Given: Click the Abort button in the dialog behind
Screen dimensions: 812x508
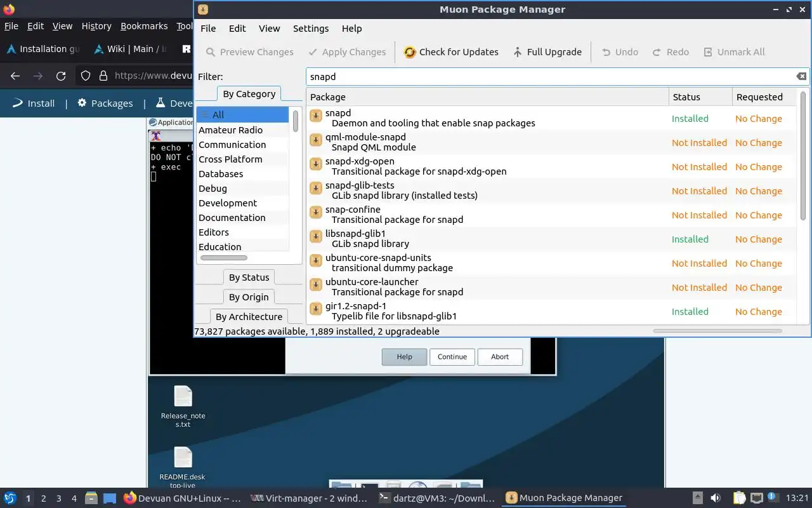Looking at the screenshot, I should coord(500,357).
